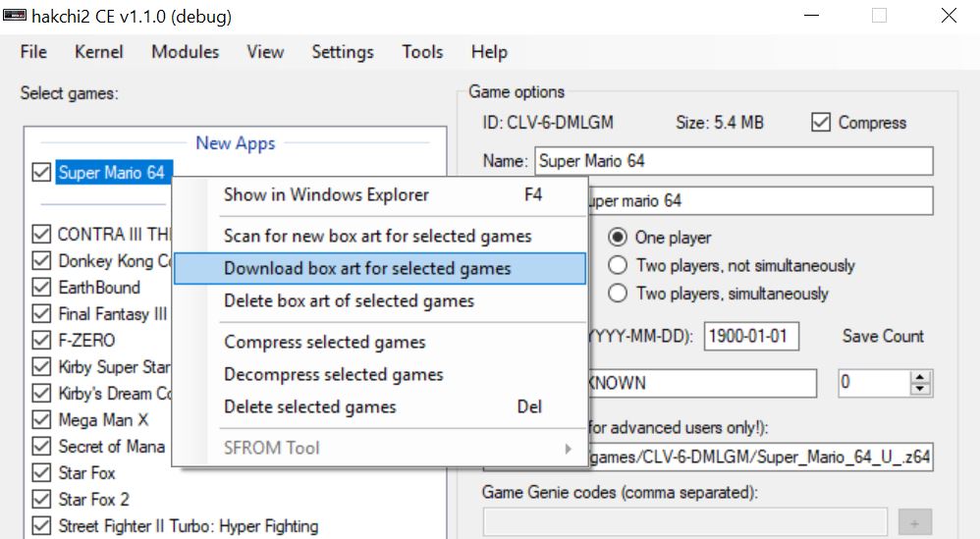
Task: Toggle the Donkey Kong checkbox
Action: [x=41, y=260]
